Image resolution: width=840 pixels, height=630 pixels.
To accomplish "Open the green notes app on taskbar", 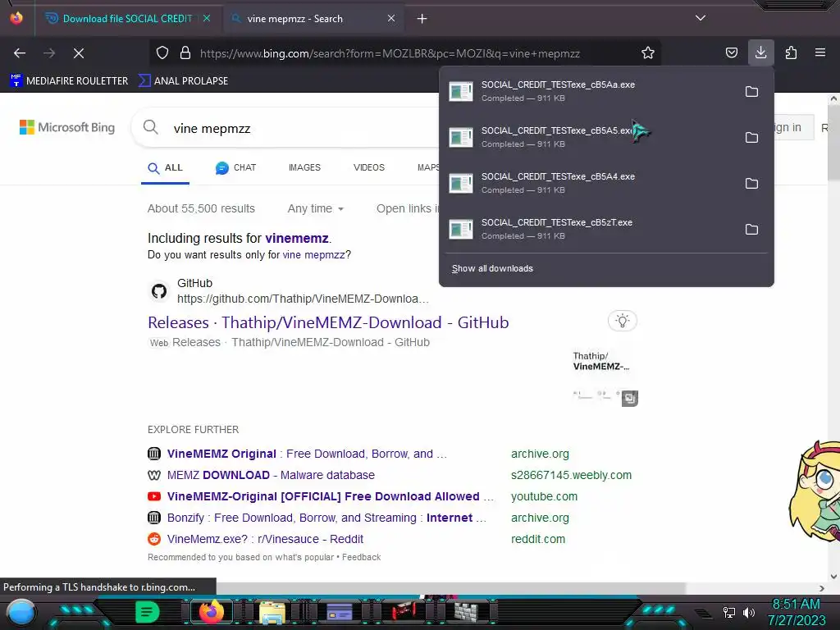I will (147, 612).
